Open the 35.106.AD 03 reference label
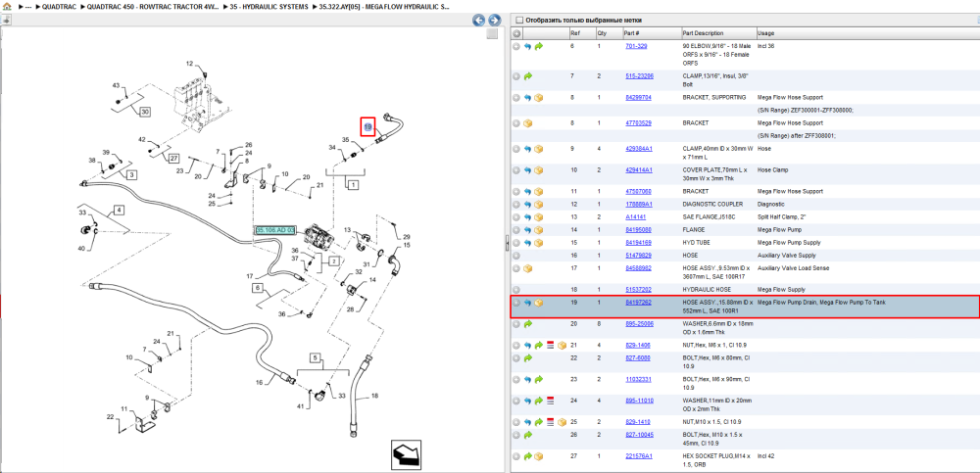 point(275,230)
